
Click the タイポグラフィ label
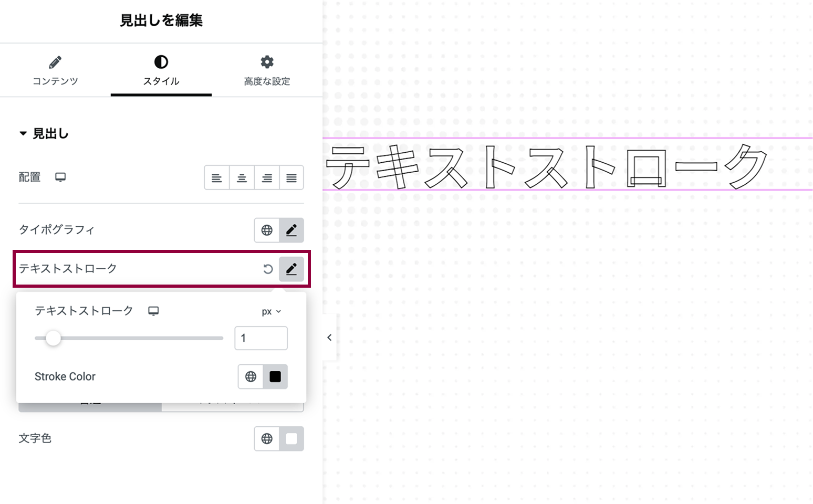coord(57,230)
